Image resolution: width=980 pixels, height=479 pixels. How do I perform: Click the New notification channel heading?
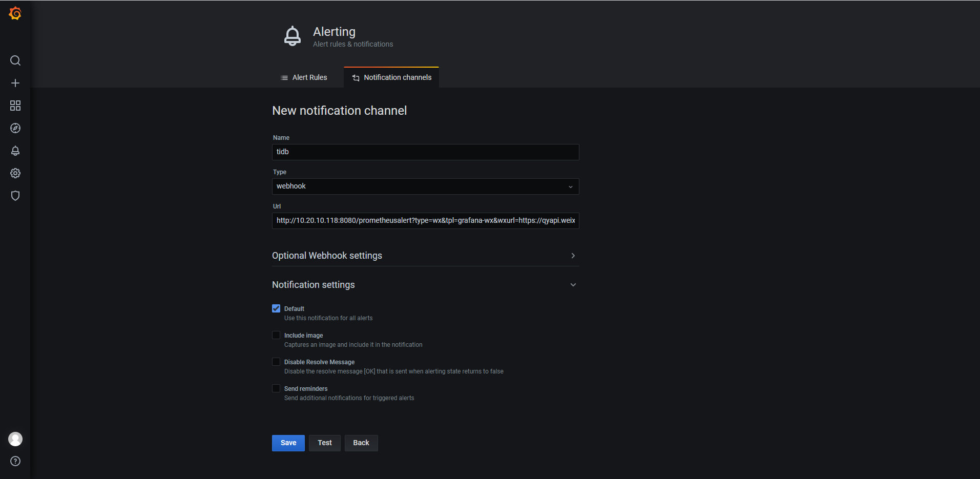[x=340, y=111]
